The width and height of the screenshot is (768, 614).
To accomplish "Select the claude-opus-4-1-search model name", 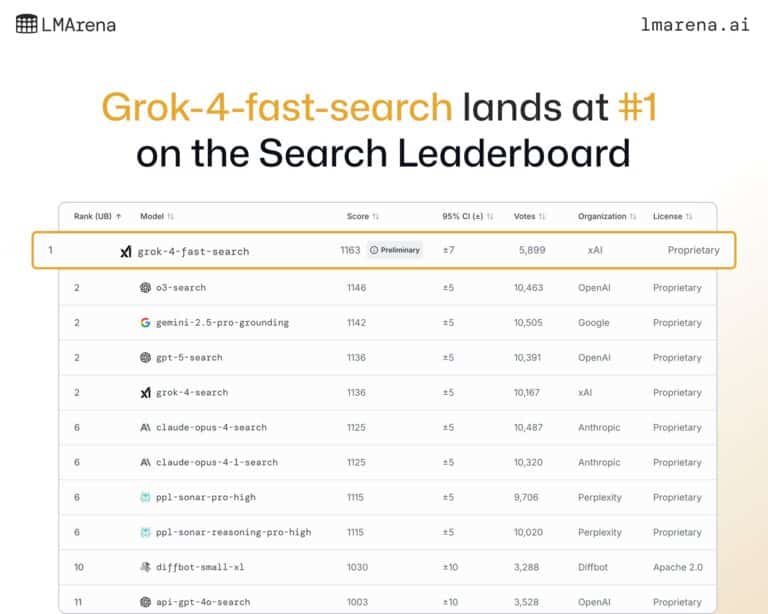I will click(217, 463).
